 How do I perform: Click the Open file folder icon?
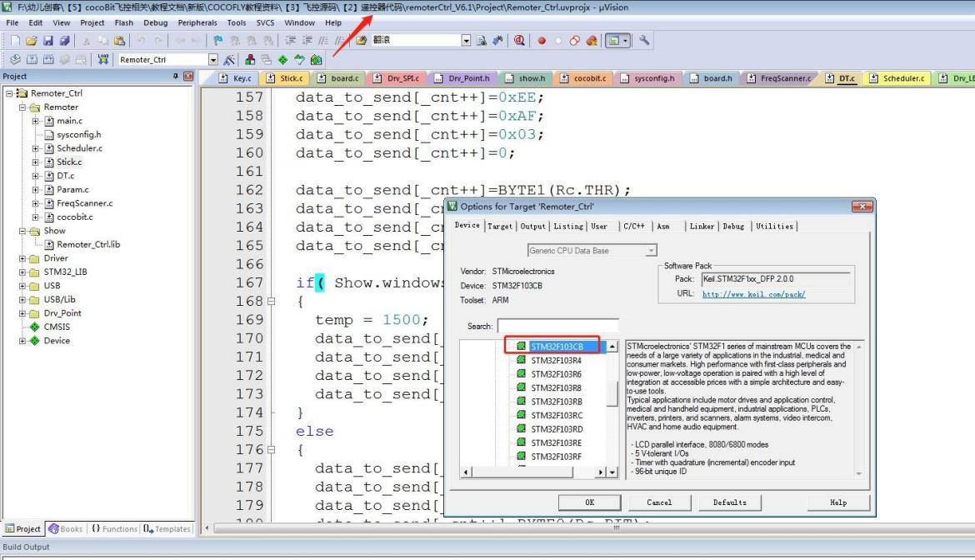point(31,41)
